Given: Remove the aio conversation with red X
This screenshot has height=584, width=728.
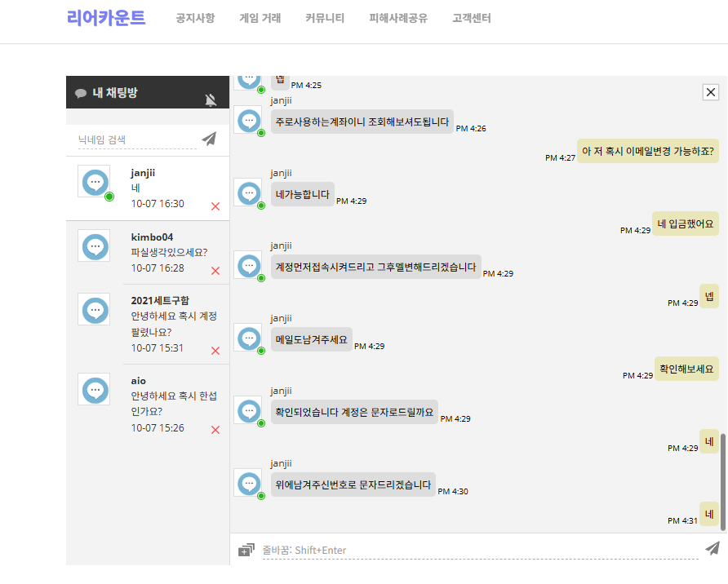Looking at the screenshot, I should [x=215, y=430].
